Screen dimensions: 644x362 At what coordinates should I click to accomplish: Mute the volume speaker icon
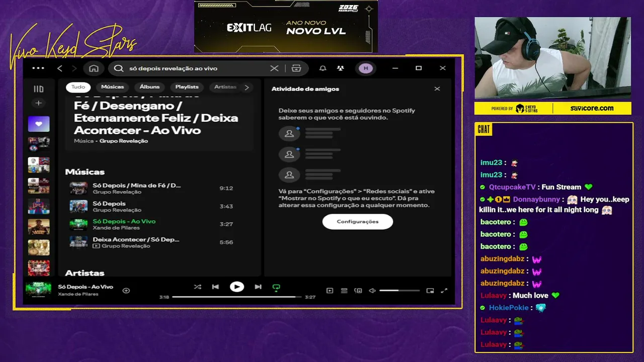[x=372, y=290]
